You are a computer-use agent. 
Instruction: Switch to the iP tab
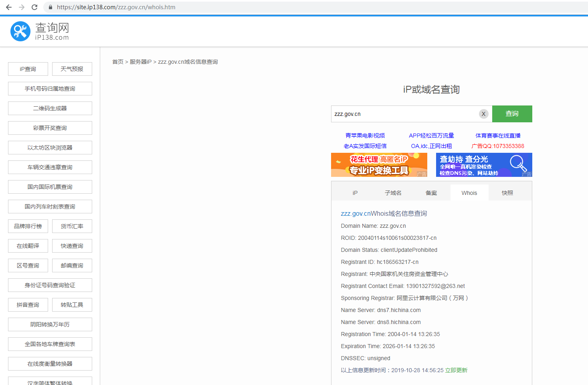click(355, 193)
